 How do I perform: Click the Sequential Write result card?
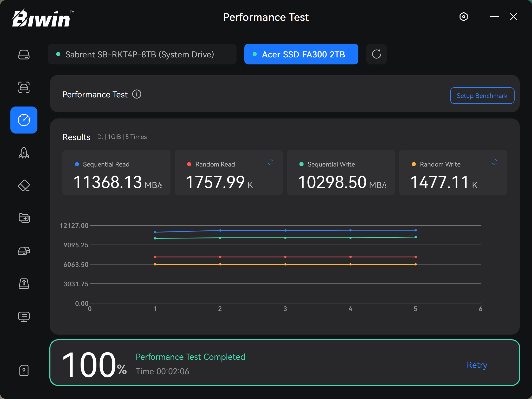pos(341,172)
